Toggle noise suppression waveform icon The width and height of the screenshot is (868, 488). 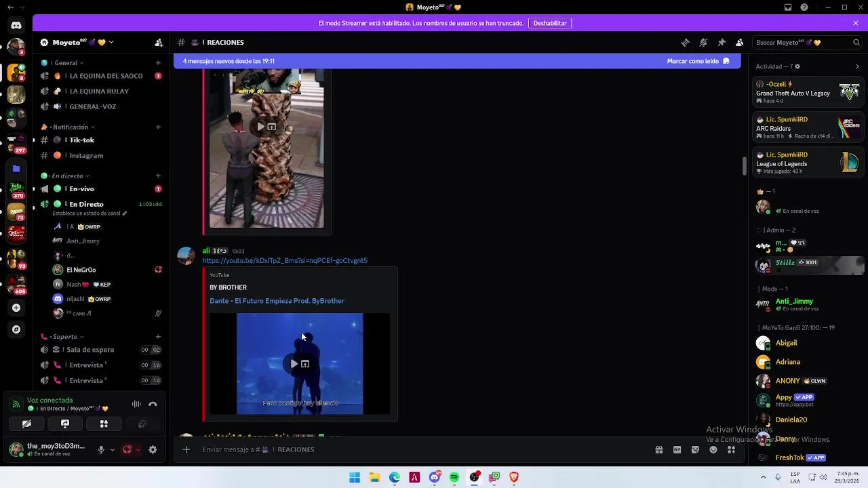tap(136, 404)
